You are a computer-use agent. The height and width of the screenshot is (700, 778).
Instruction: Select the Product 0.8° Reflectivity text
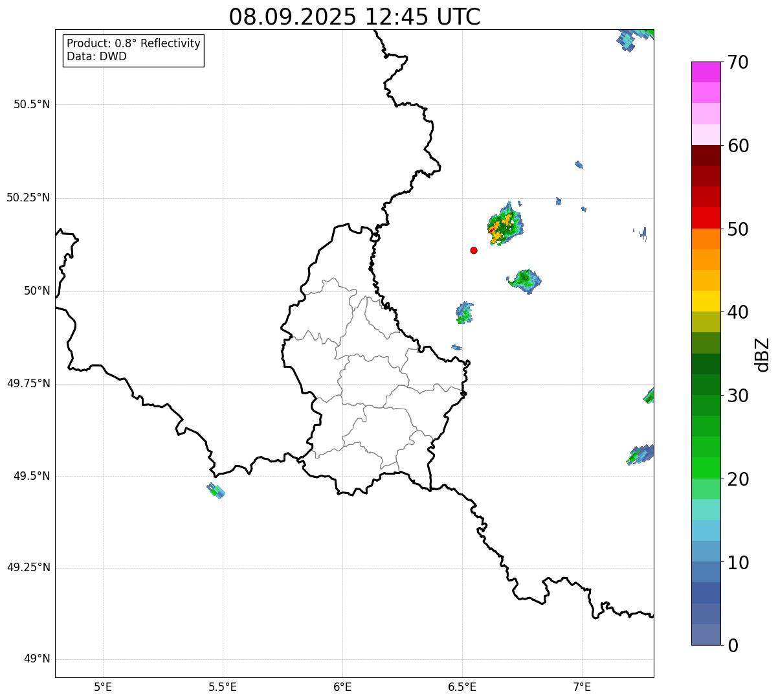click(x=133, y=43)
